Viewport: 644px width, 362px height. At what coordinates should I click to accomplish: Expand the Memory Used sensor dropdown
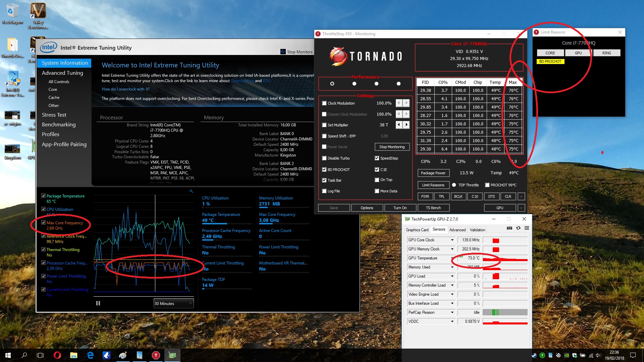[452, 267]
